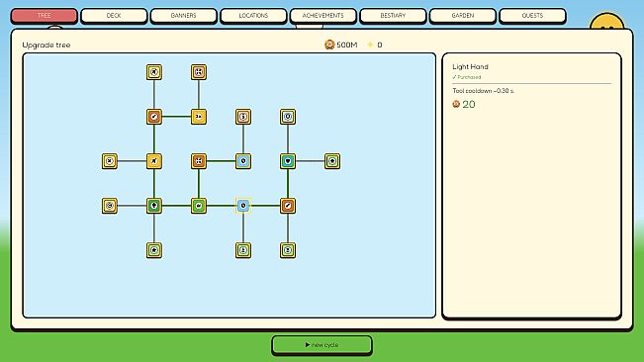Open the pale green star node under the dark green node

pos(154,250)
